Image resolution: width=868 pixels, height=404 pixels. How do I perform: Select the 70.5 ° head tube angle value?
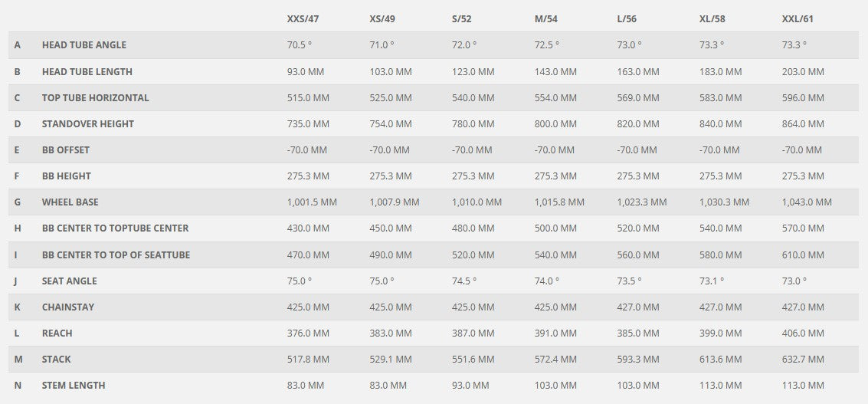tap(300, 45)
